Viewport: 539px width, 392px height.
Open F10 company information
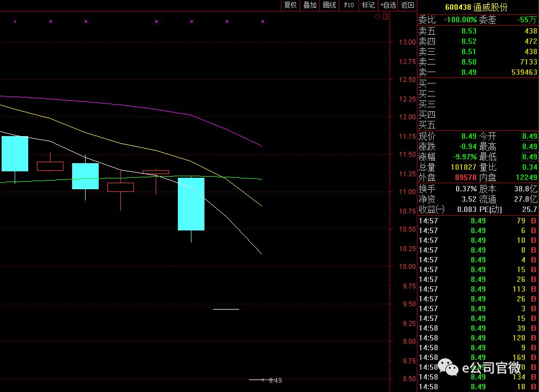tap(349, 5)
